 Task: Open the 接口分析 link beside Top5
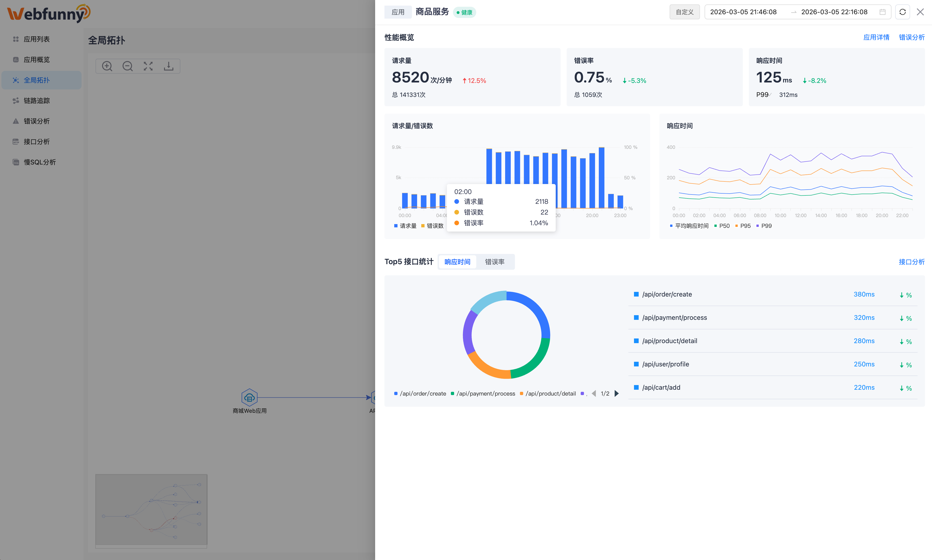[x=911, y=262]
